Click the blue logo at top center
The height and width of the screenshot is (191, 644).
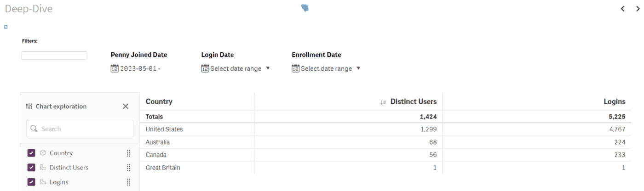(x=305, y=8)
